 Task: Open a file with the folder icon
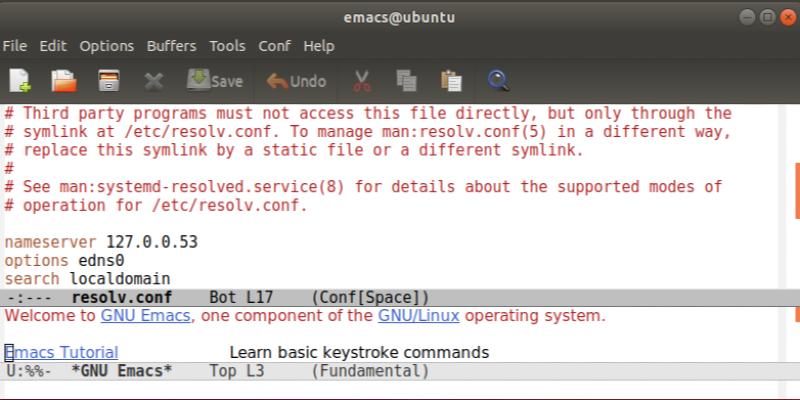[x=64, y=81]
